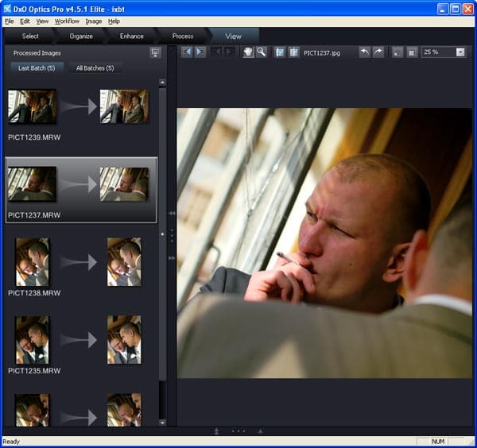Select the processed thumbnail of PICT1239.MRW
This screenshot has width=477, height=448.
point(124,106)
